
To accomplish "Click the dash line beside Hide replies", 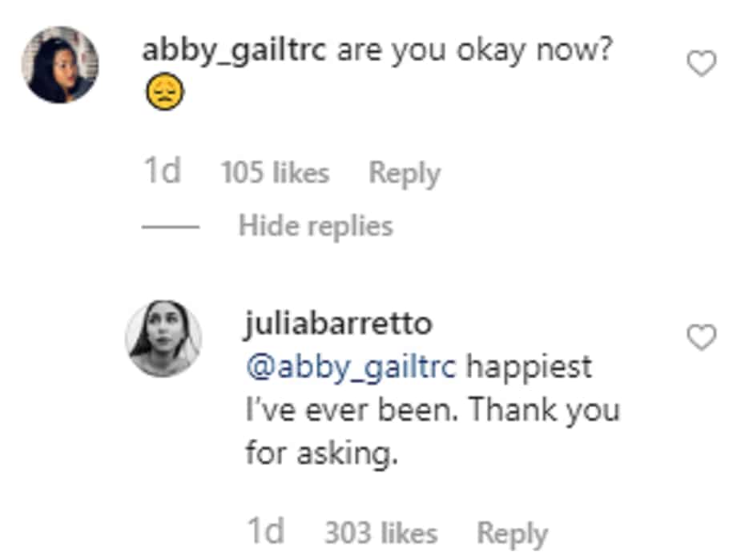I will [x=170, y=227].
